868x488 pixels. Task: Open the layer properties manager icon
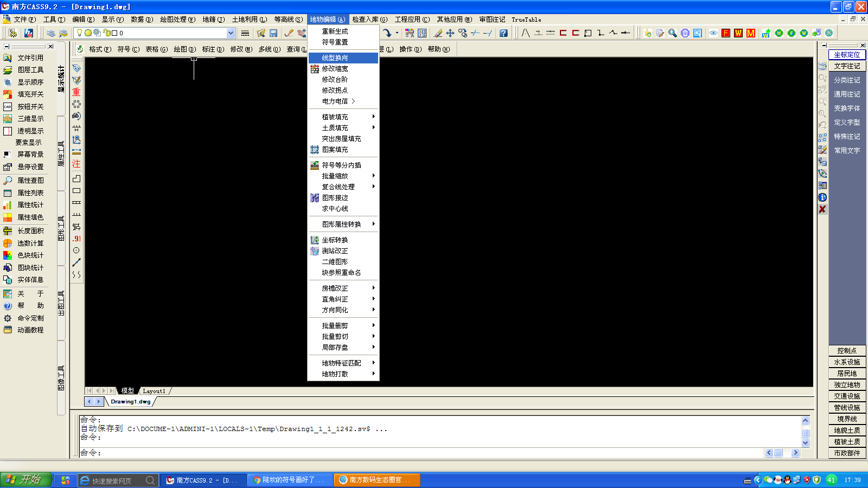pos(51,33)
